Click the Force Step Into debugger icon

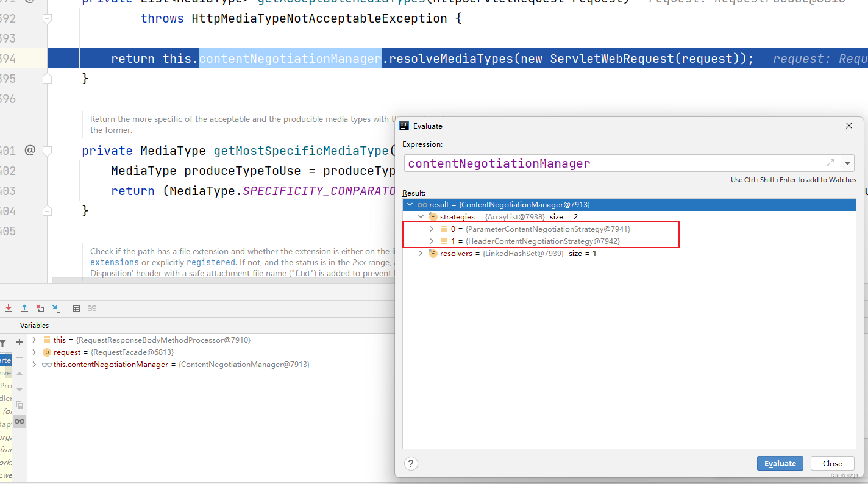click(x=9, y=308)
